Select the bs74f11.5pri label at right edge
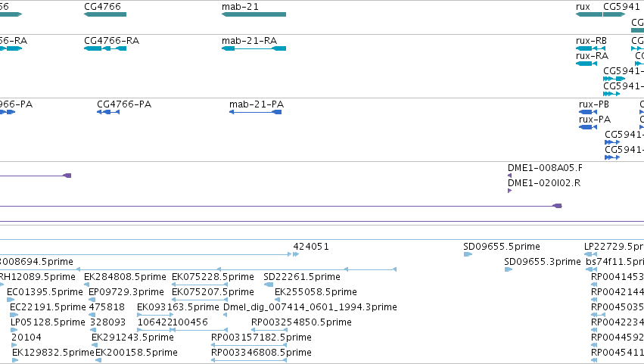Image resolution: width=644 pixels, height=364 pixels. tap(614, 262)
